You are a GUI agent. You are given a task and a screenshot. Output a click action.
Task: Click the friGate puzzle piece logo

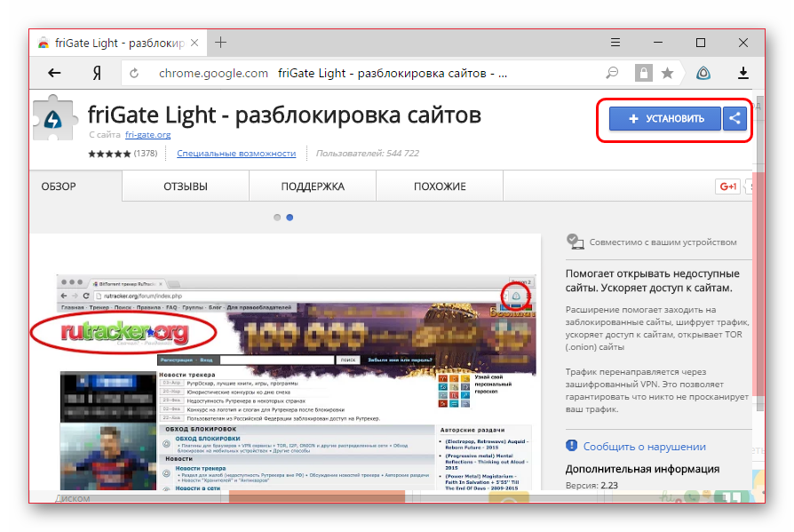pos(54,118)
